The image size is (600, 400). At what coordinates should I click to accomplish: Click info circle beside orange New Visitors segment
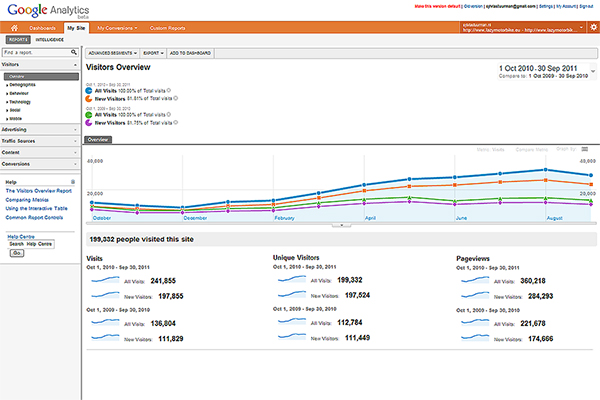point(176,98)
